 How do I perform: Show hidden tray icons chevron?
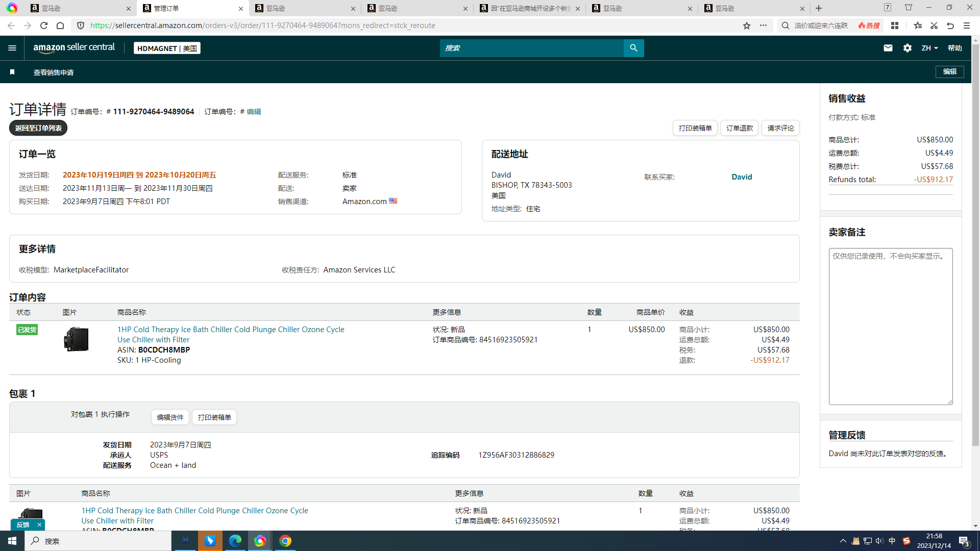point(843,541)
